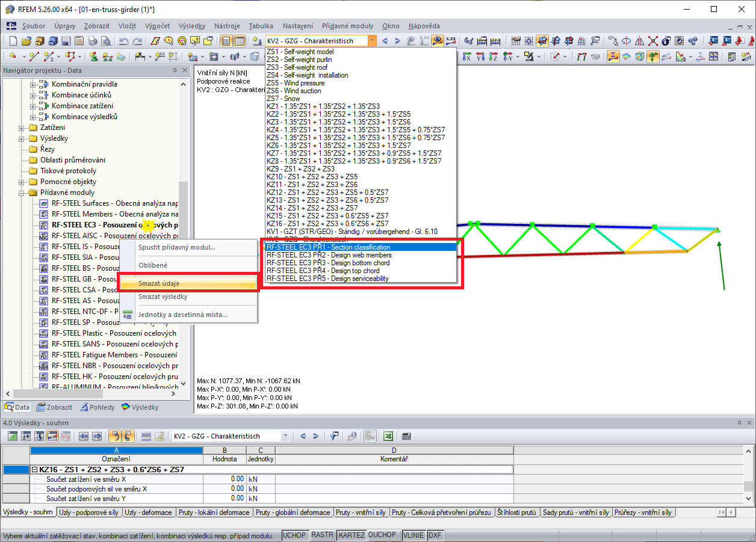Screen dimensions: 756x542
Task: Open the Uzly - podporové síly tab
Action: [89, 513]
